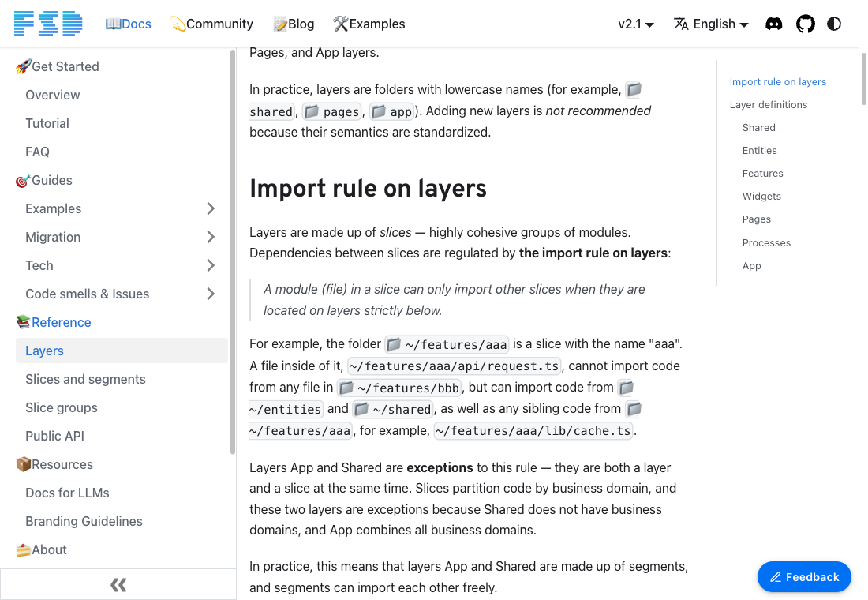Jump to Features in table of contents
Image resolution: width=868 pixels, height=600 pixels.
(x=762, y=174)
